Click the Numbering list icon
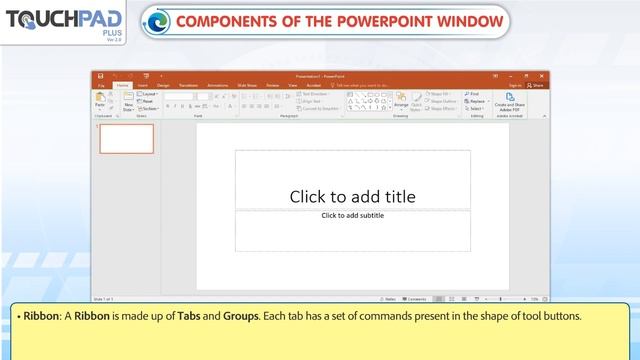The image size is (640, 360). tap(256, 96)
